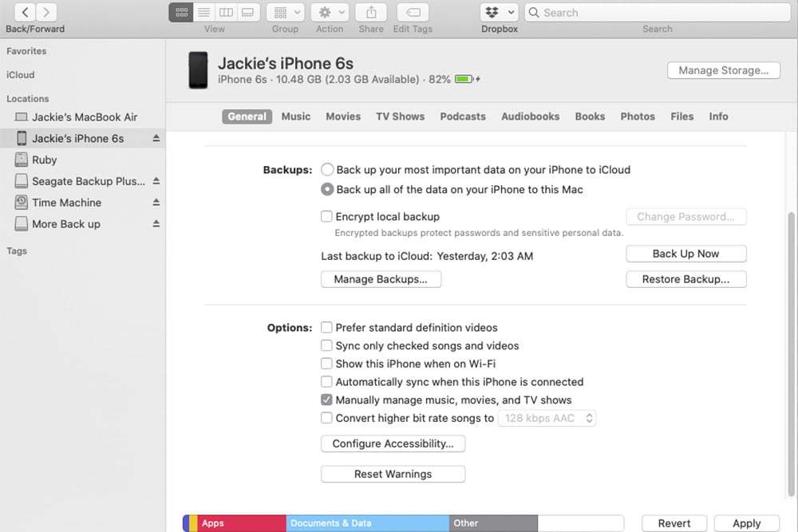Check Sync only checked songs and videos
The height and width of the screenshot is (532, 798).
[326, 345]
